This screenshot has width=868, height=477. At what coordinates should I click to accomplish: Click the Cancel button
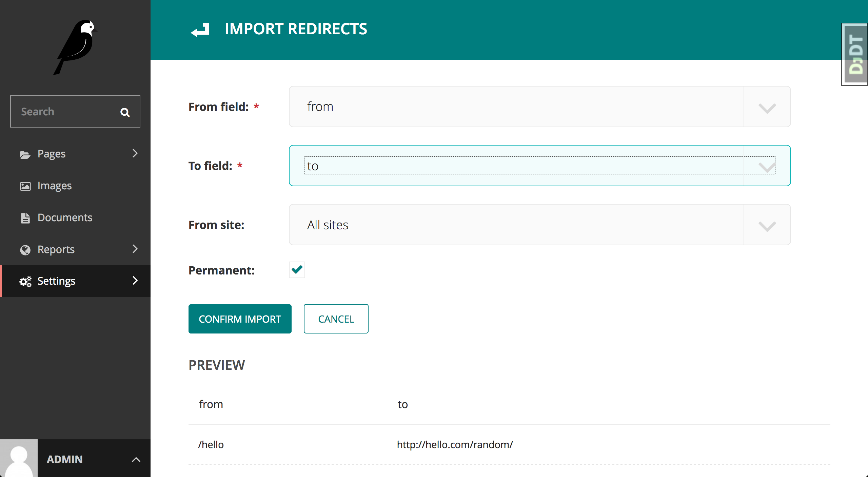tap(336, 319)
